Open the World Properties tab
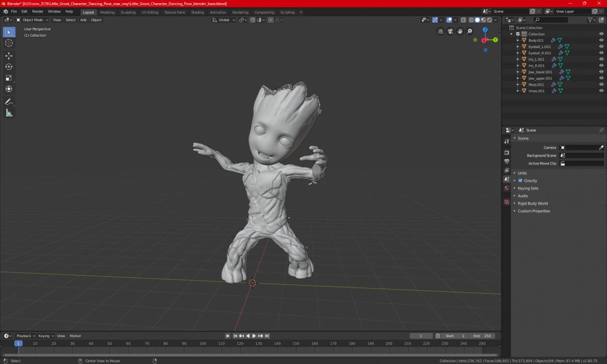 (x=506, y=188)
